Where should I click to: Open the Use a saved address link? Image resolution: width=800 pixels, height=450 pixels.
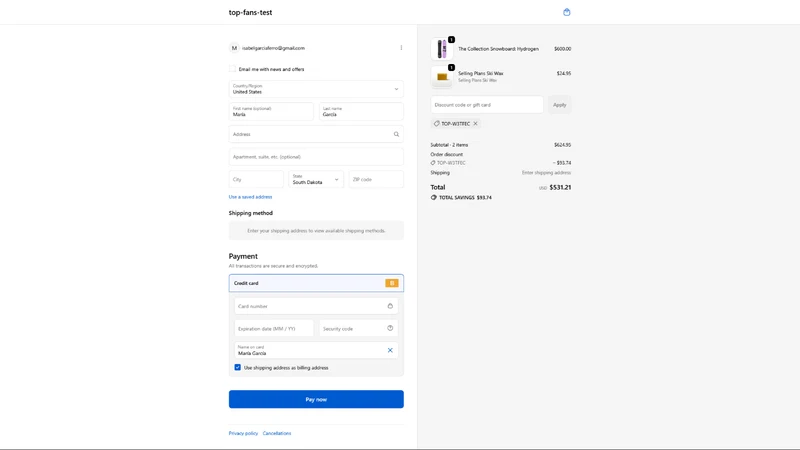click(x=250, y=197)
